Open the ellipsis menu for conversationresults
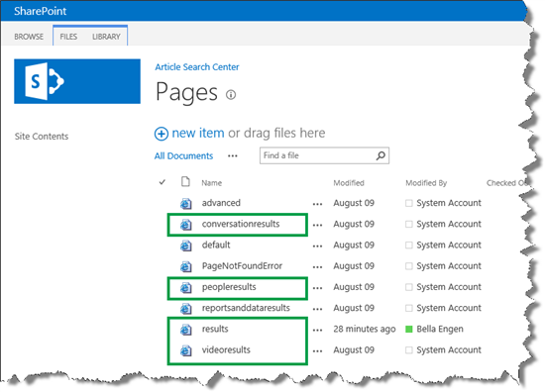The image size is (545, 392). coord(317,226)
